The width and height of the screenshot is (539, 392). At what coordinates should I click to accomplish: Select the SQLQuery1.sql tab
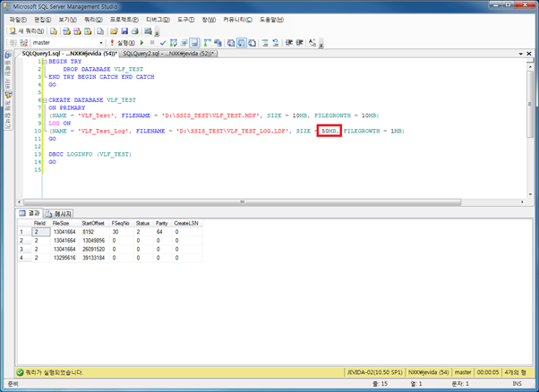click(x=70, y=54)
